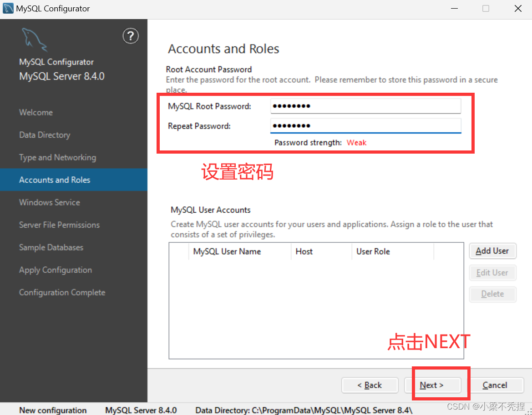Image resolution: width=532 pixels, height=415 pixels.
Task: Click the MySQL User Name column header
Action: 239,251
